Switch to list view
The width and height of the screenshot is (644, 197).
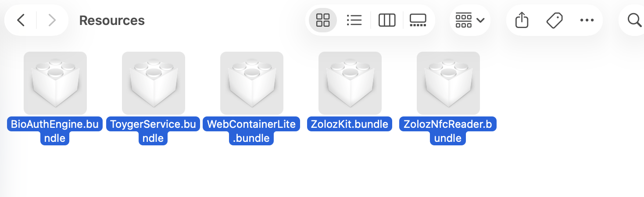(354, 20)
